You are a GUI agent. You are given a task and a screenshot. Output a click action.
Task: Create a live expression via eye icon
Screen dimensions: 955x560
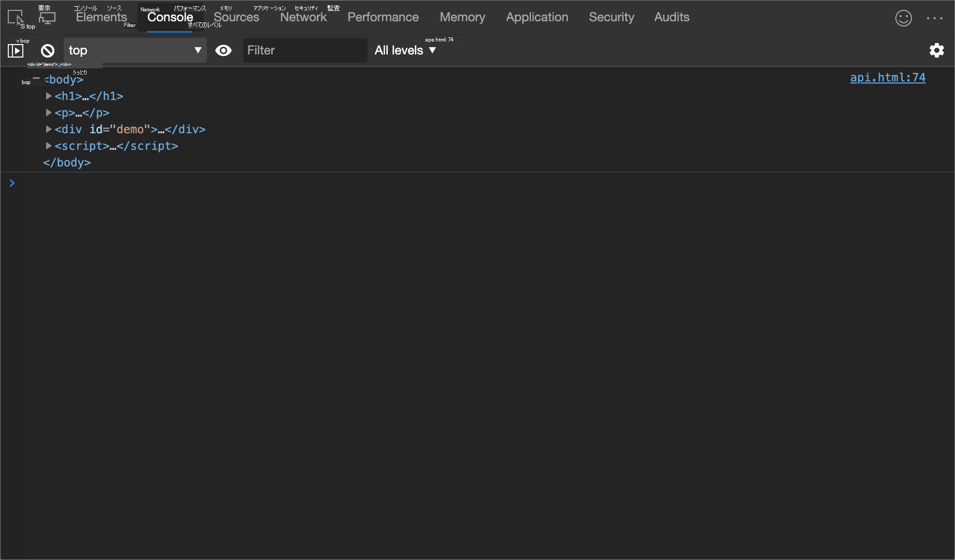(223, 50)
